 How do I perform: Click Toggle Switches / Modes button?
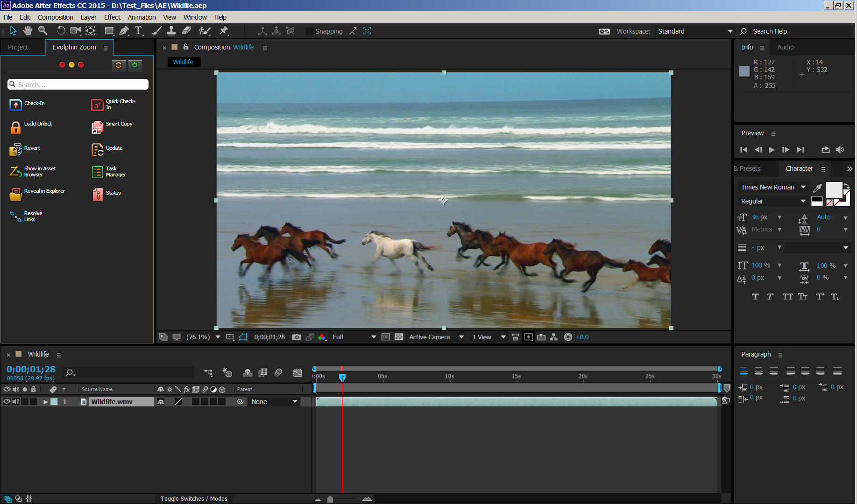tap(194, 498)
